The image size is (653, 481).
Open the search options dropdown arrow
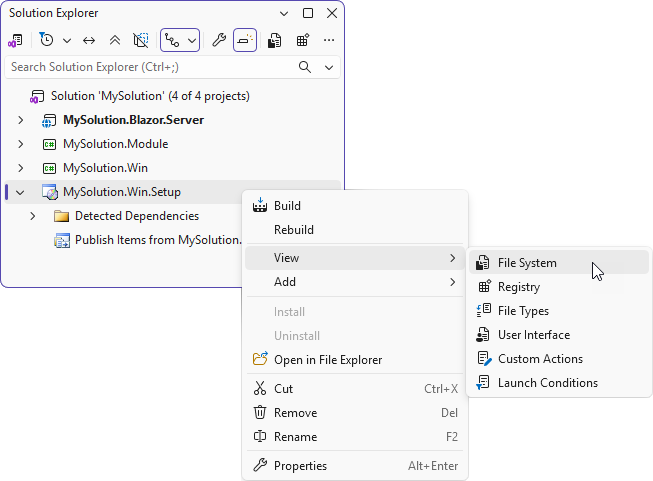pos(329,67)
